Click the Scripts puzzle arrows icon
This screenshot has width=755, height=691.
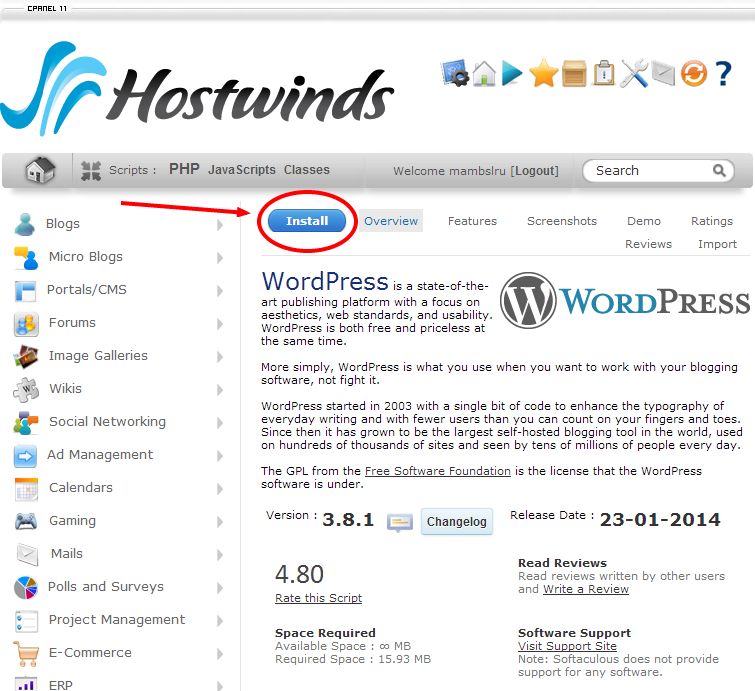(91, 170)
